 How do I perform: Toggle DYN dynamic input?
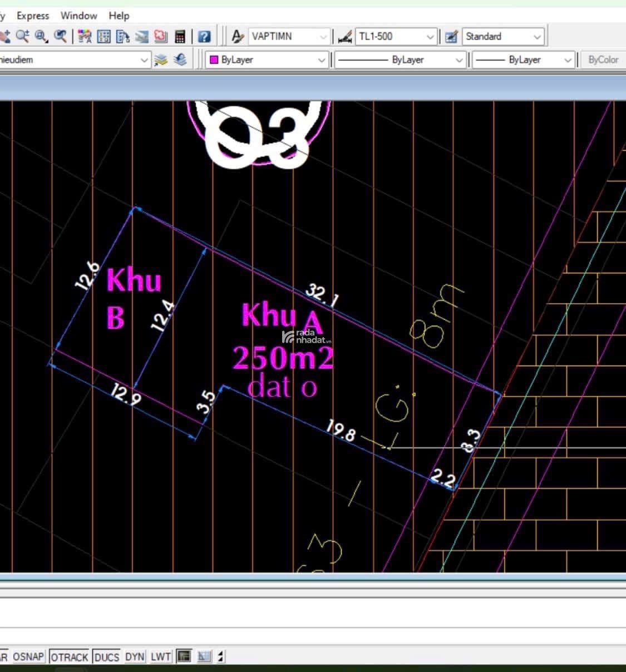click(x=135, y=656)
